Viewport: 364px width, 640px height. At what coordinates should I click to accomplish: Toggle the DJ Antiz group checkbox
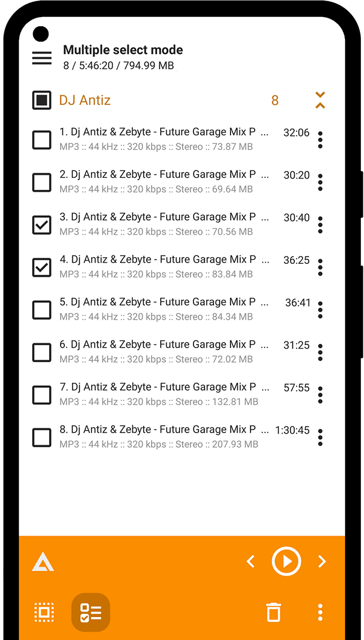pyautogui.click(x=41, y=100)
